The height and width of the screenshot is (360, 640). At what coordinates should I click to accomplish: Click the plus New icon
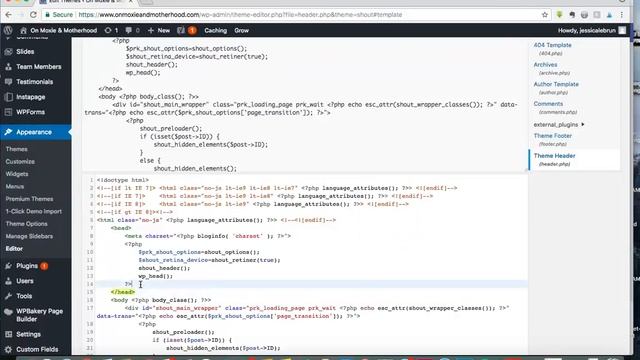(151, 30)
